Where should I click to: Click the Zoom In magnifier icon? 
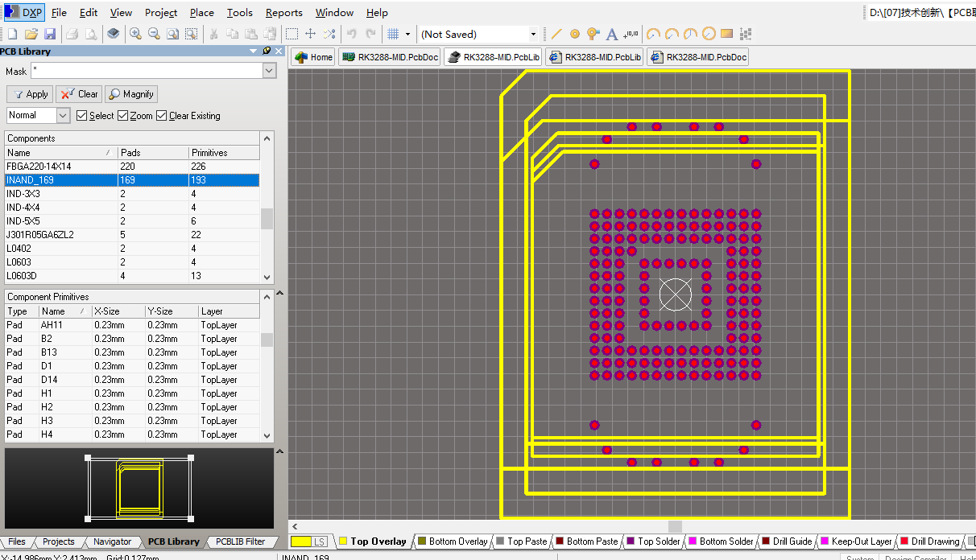click(x=135, y=34)
